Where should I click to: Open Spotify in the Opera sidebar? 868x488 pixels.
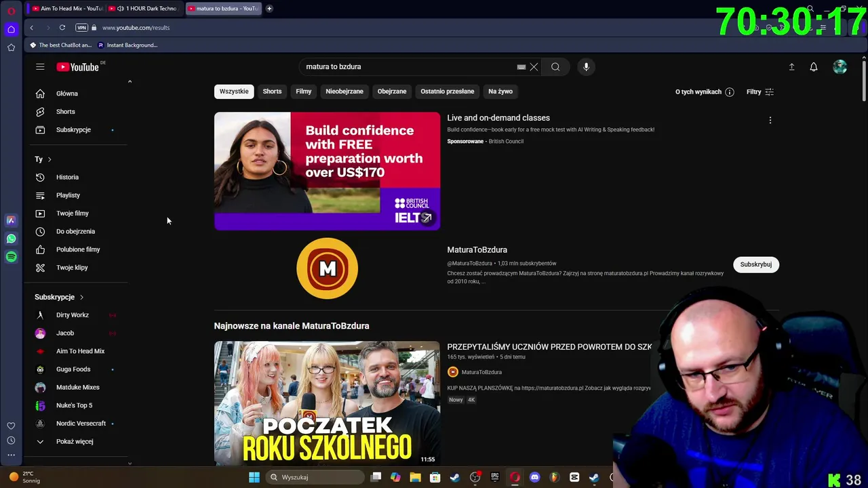pos(11,257)
